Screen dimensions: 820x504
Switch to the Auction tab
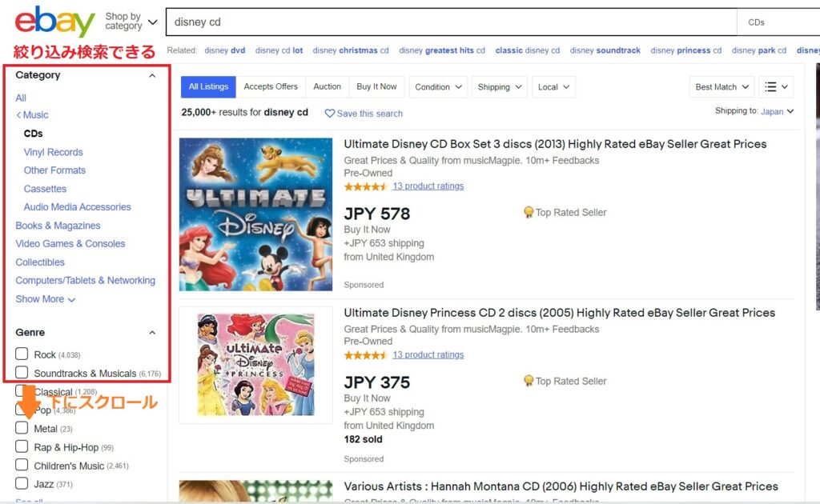click(x=327, y=86)
